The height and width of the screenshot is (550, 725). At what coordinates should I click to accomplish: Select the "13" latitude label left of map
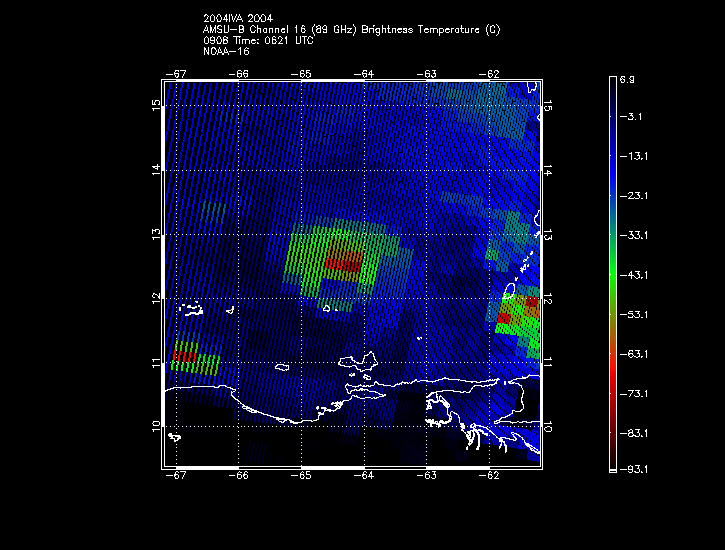click(156, 234)
